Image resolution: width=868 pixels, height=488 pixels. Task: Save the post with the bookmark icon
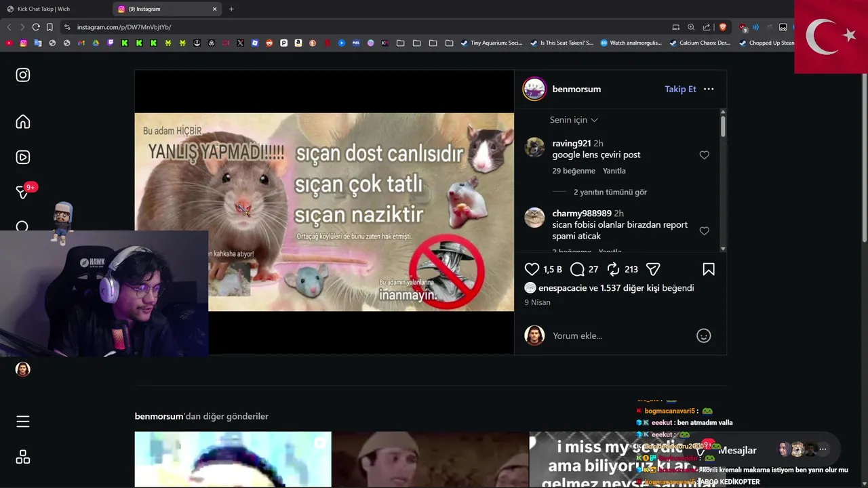tap(709, 270)
